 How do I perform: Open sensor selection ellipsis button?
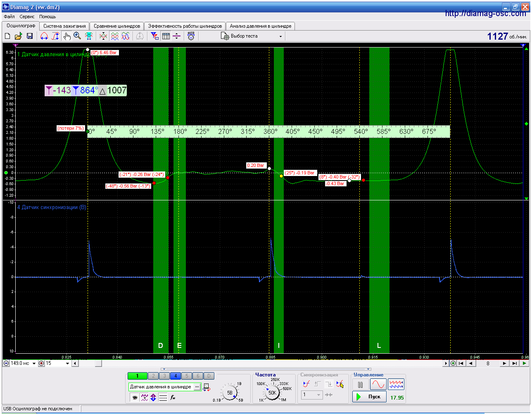click(x=197, y=387)
